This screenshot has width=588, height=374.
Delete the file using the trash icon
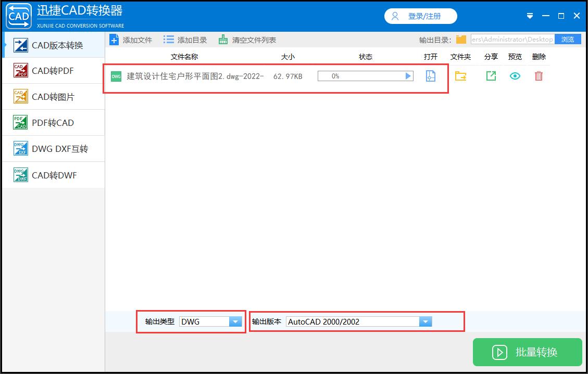tap(539, 76)
